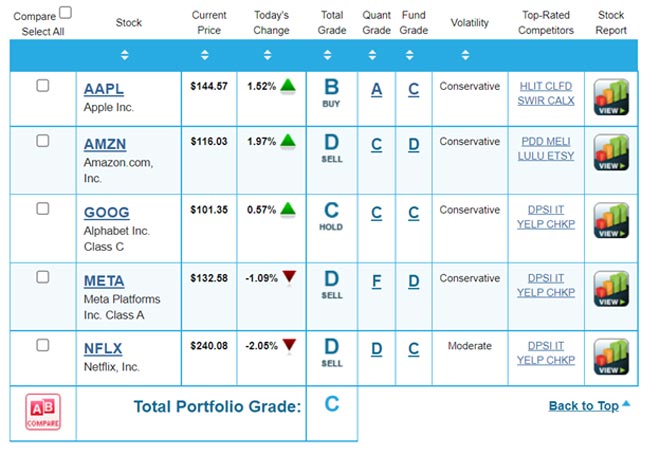Screen dimensions: 660x455
Task: Click the Back to Top link
Action: point(584,406)
